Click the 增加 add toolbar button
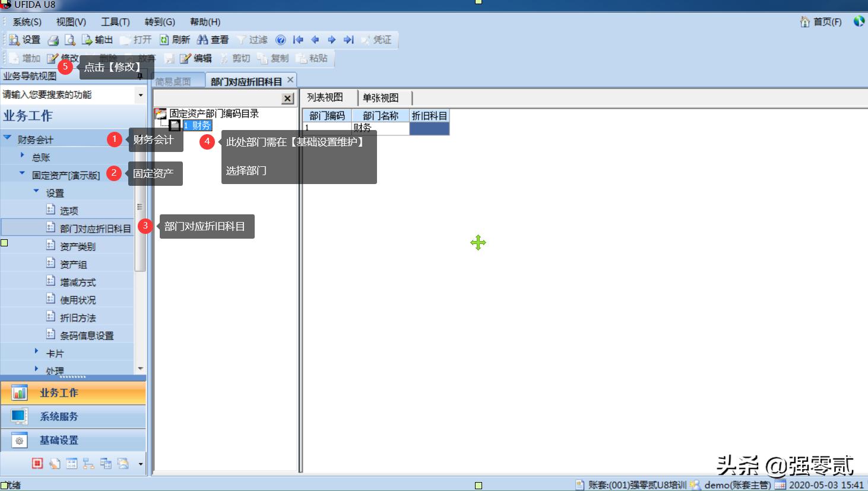This screenshot has height=491, width=868. click(24, 58)
